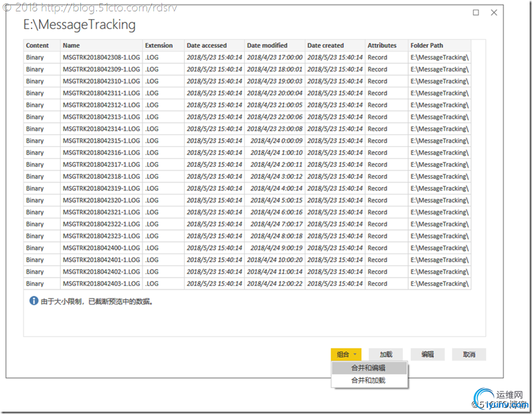The image size is (532, 414).
Task: Click the 加载 button
Action: 386,354
